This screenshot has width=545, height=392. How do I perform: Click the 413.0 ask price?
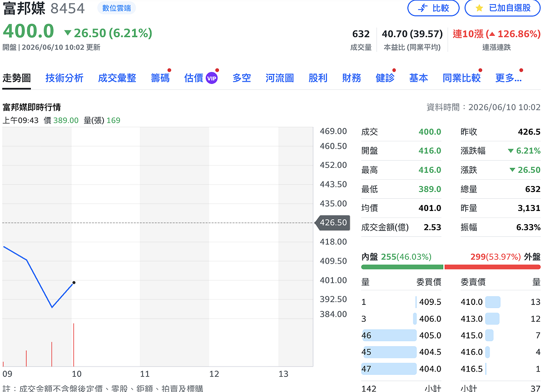click(x=472, y=319)
